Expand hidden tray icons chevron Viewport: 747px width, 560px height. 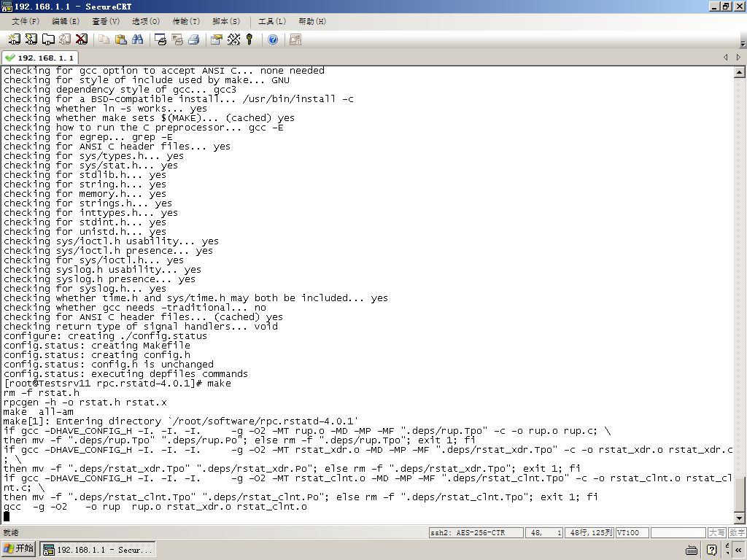coord(738,550)
